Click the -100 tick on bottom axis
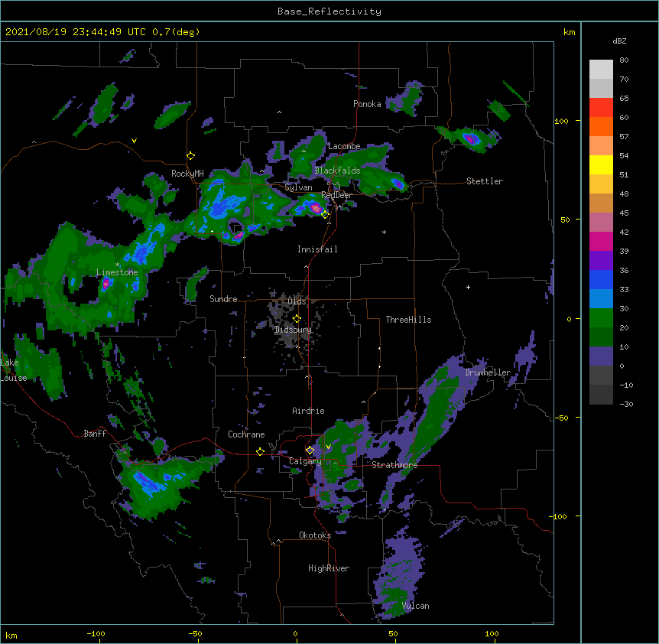 tap(96, 633)
